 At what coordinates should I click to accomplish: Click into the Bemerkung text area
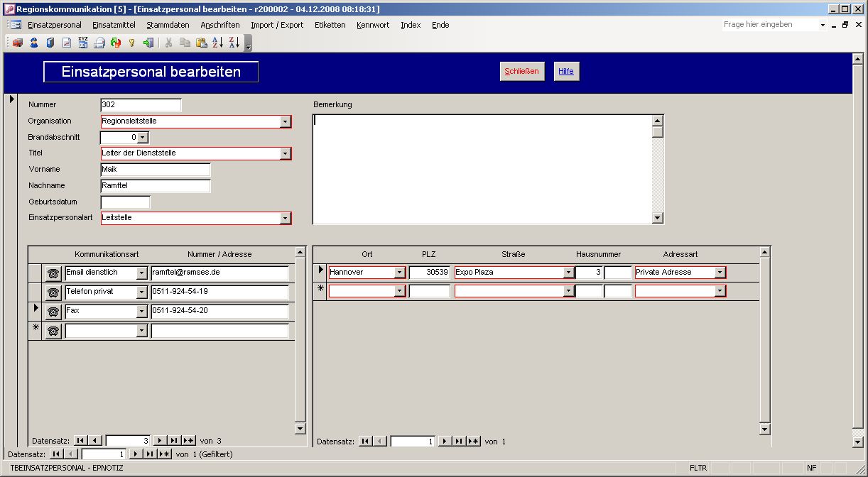(x=482, y=169)
